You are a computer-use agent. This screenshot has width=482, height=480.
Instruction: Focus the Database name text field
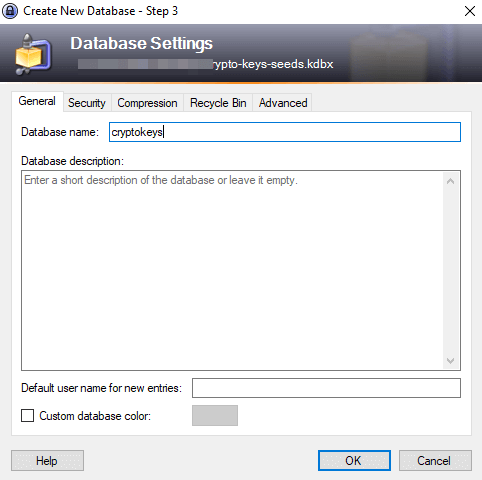tap(285, 132)
